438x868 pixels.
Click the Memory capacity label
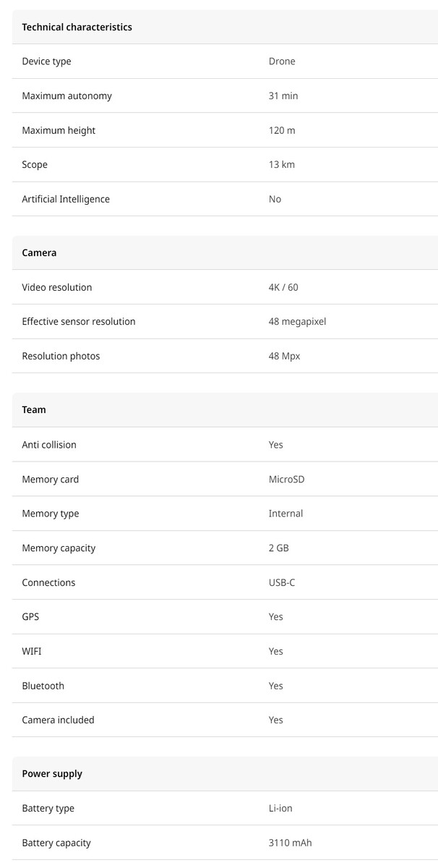pos(59,548)
